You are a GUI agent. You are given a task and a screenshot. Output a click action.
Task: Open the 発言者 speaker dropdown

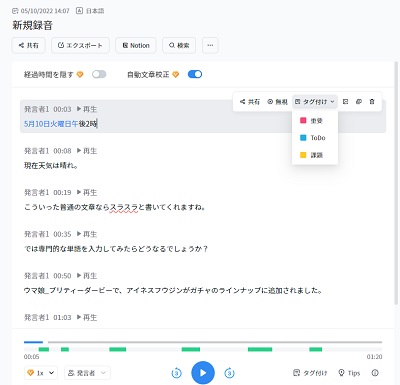(87, 373)
